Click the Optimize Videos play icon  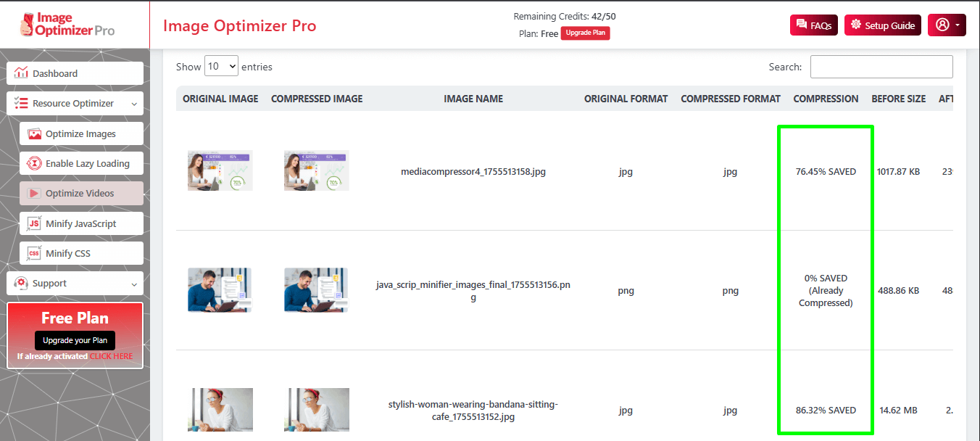point(34,193)
